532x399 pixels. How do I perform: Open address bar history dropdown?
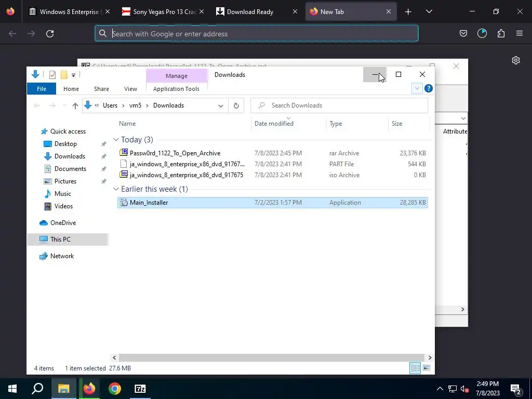pyautogui.click(x=220, y=106)
